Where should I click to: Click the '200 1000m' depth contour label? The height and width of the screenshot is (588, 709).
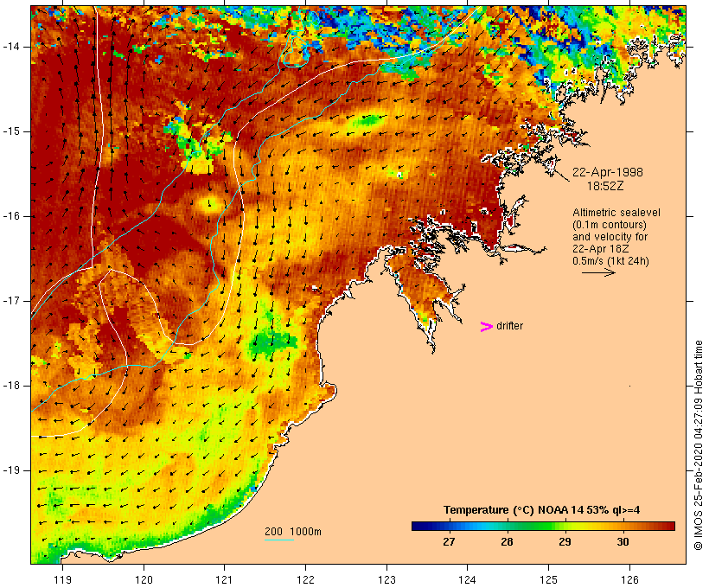pos(293,532)
